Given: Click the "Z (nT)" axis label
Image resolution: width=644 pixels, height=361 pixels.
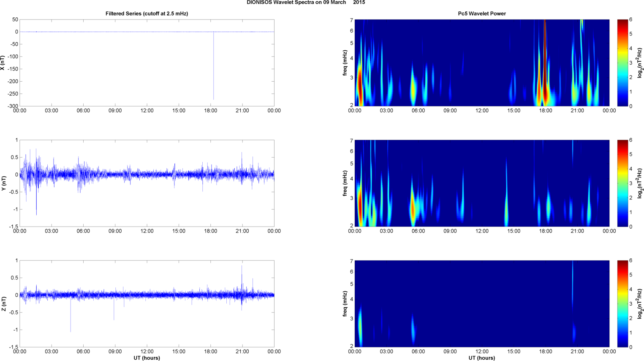Looking at the screenshot, I should click(3, 304).
